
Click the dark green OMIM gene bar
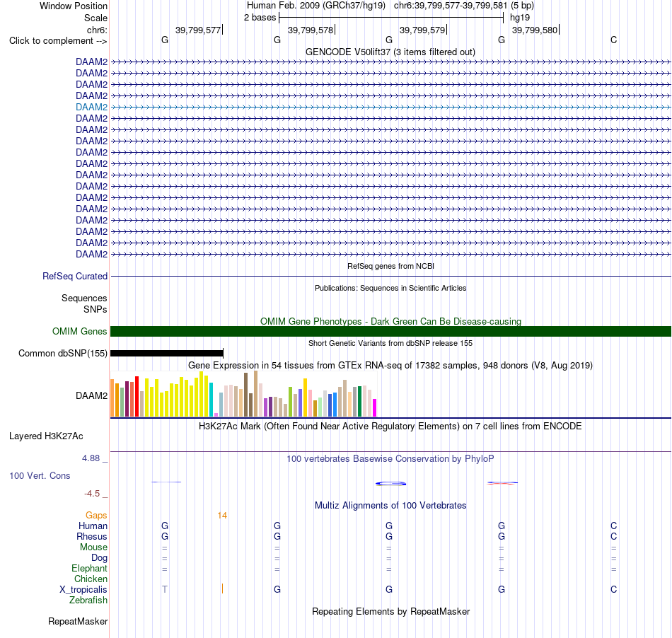[x=390, y=331]
